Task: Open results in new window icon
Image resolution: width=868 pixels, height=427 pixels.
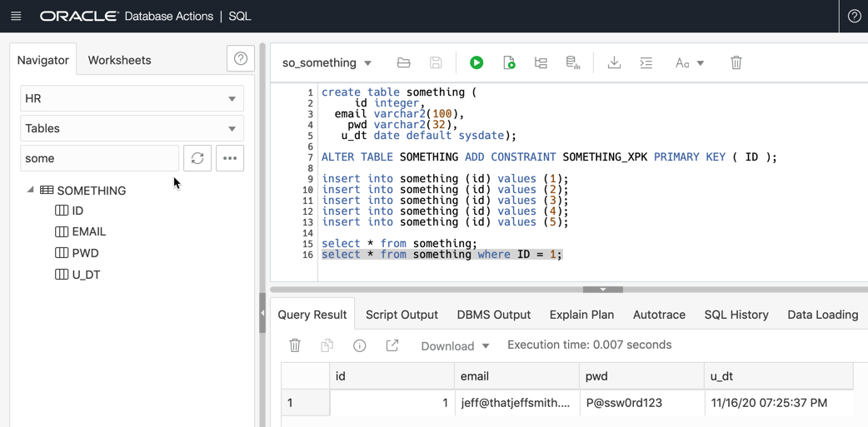Action: pos(392,345)
